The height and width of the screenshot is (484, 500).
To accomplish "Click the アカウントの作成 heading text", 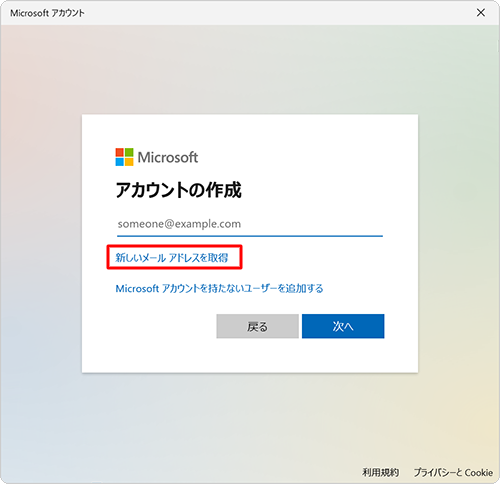I will click(178, 190).
